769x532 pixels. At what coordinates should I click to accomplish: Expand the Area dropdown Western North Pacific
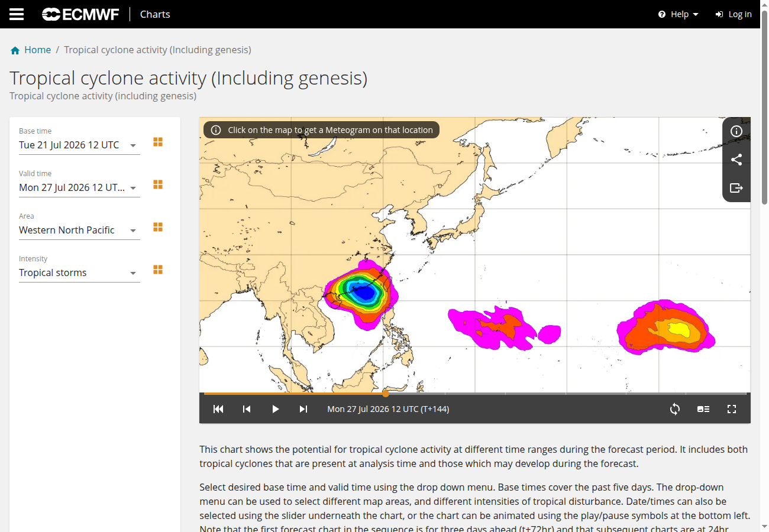point(79,231)
